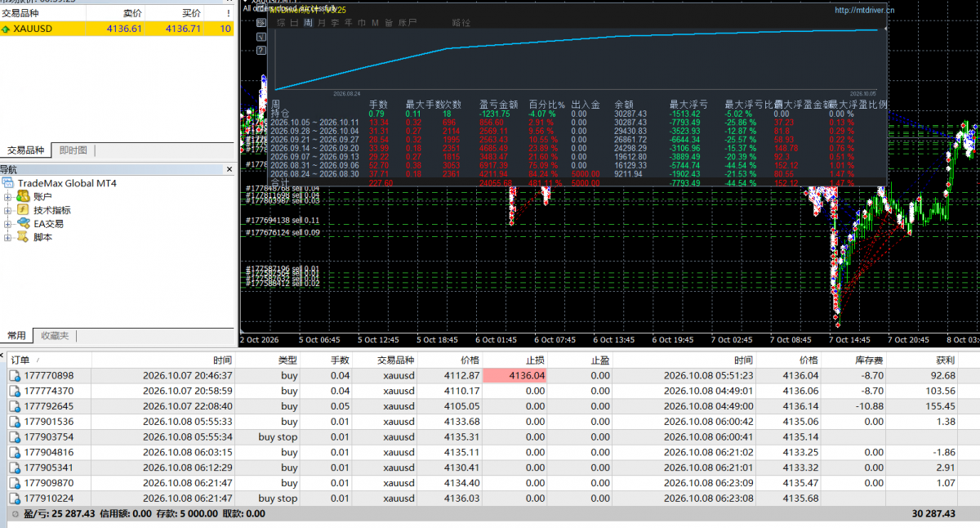Click the EA交易 expert advisors icon

pyautogui.click(x=22, y=224)
